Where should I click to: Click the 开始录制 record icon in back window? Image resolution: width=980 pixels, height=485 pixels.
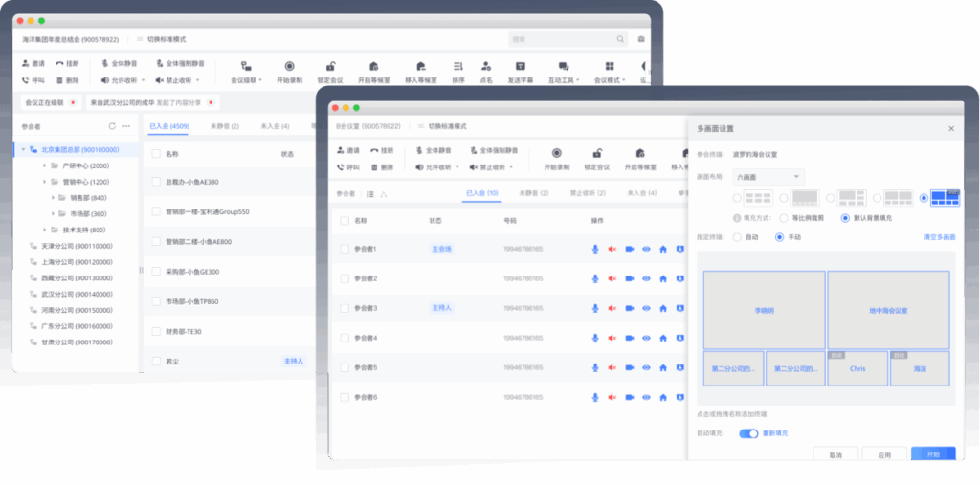tap(289, 66)
